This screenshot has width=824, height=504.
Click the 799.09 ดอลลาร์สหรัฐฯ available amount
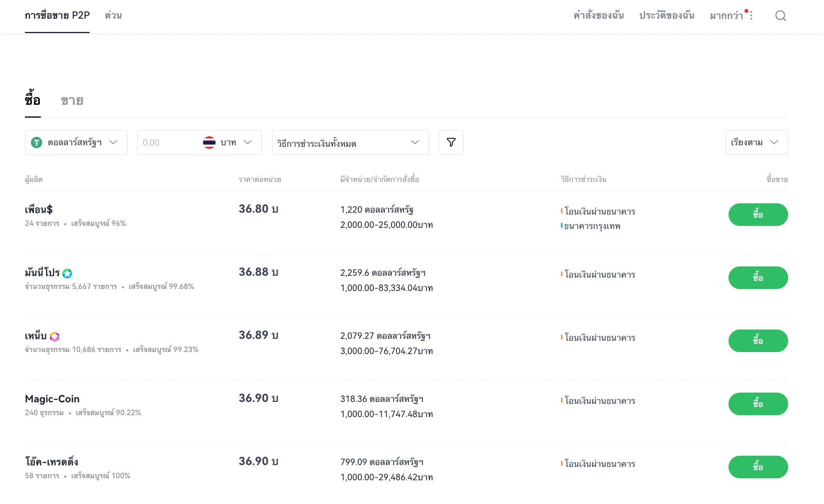(382, 462)
